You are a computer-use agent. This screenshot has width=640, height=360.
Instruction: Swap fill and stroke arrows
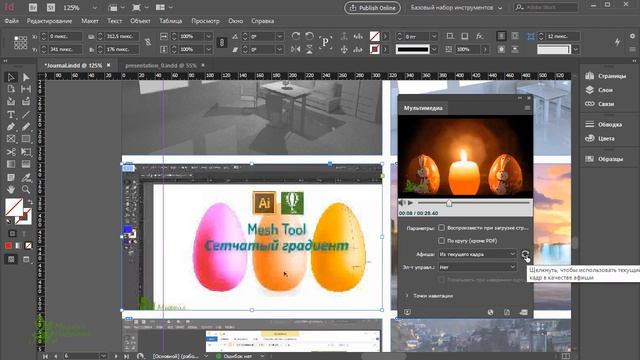pyautogui.click(x=30, y=202)
